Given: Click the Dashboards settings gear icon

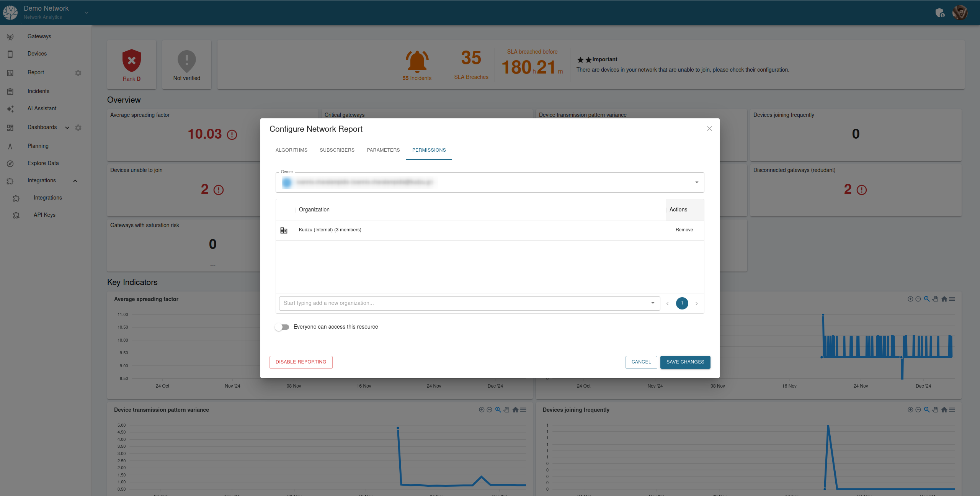Looking at the screenshot, I should (x=78, y=128).
